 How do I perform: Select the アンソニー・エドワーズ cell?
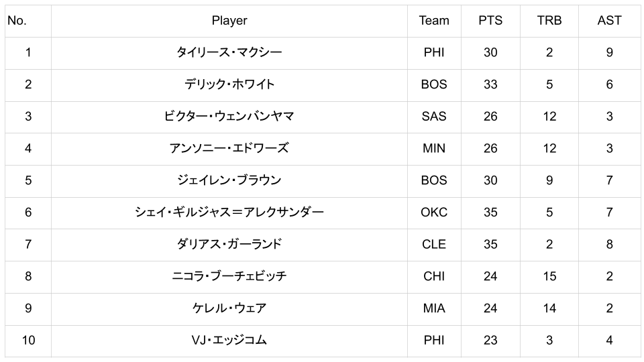tap(229, 148)
